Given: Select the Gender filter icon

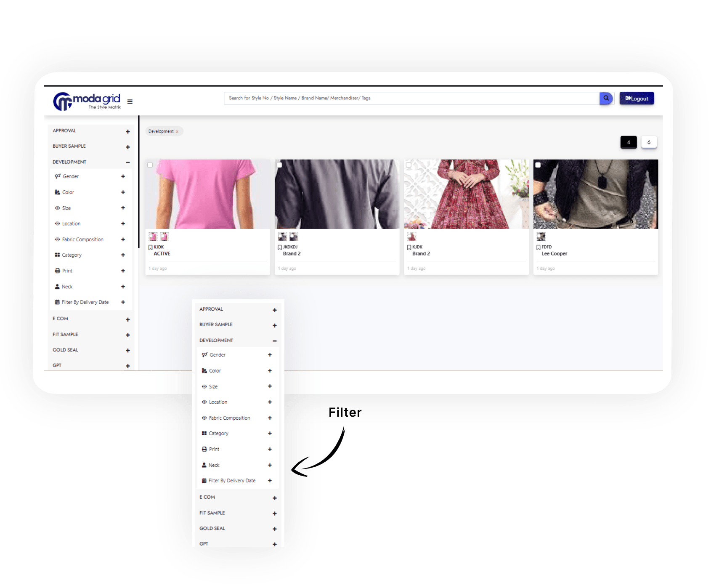Looking at the screenshot, I should click(58, 176).
